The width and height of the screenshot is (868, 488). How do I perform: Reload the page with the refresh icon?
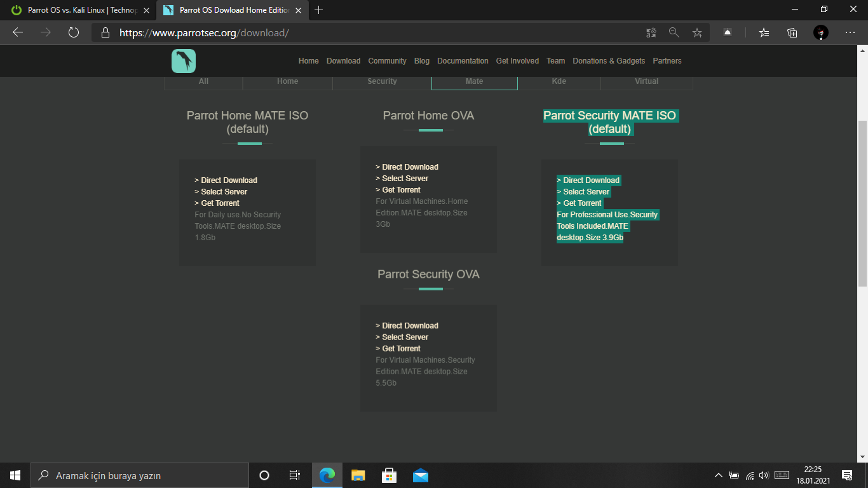coord(74,32)
